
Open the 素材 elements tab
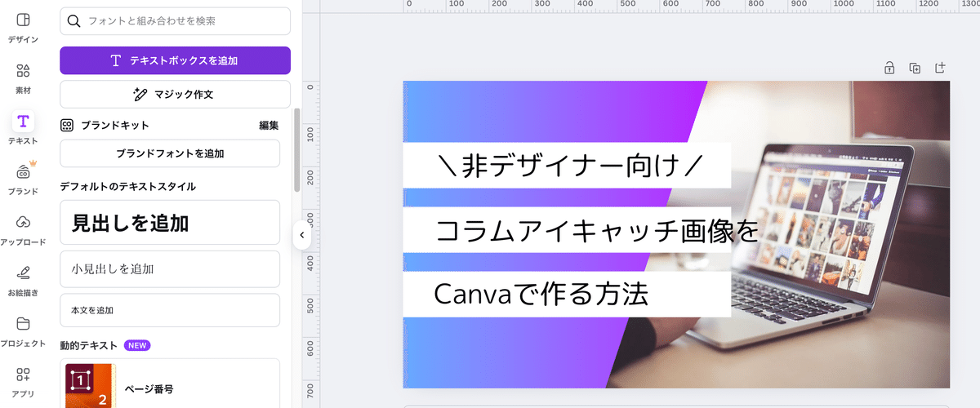coord(23,78)
